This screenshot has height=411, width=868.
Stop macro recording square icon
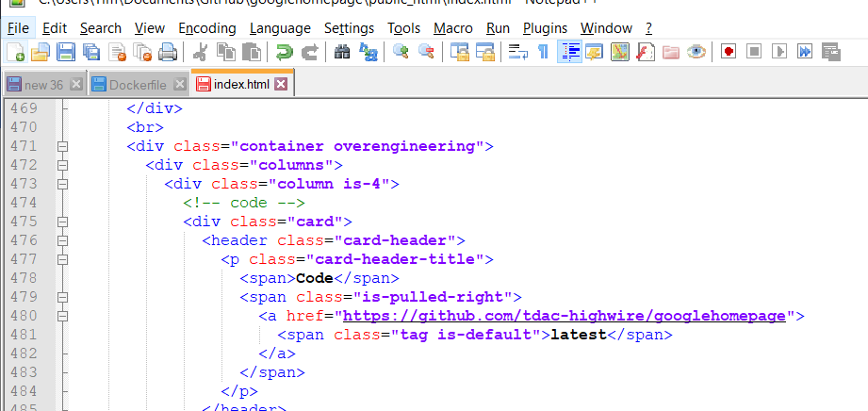click(x=754, y=52)
